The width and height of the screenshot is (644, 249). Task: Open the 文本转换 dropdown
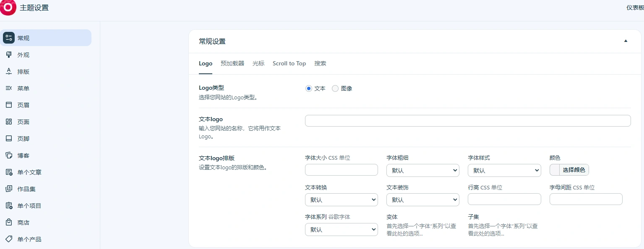pos(341,200)
